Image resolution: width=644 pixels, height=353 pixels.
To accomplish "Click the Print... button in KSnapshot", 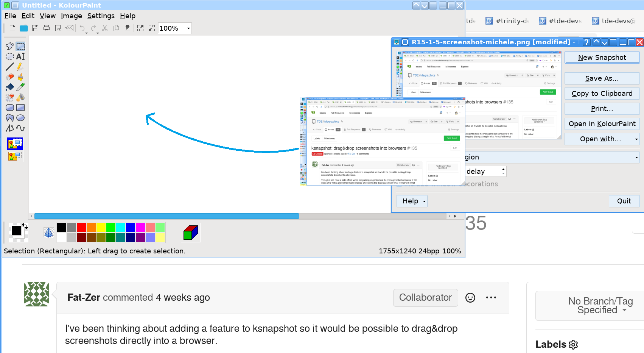I will coord(602,109).
